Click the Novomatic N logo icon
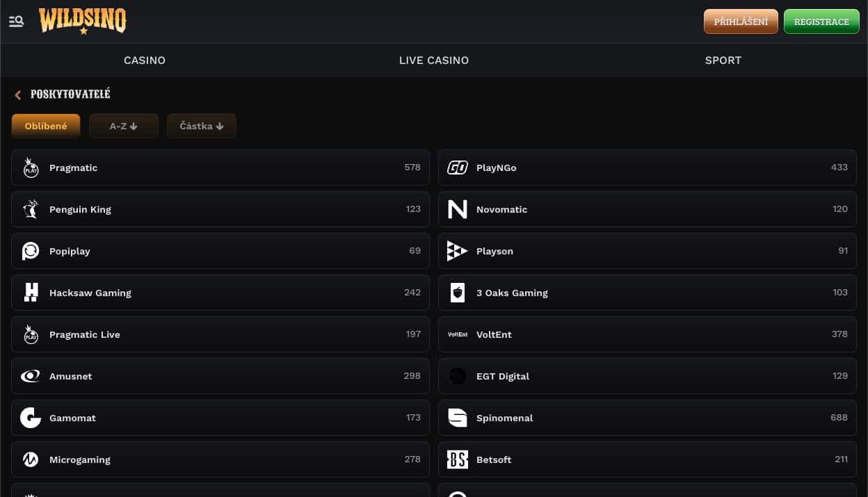 (x=457, y=209)
